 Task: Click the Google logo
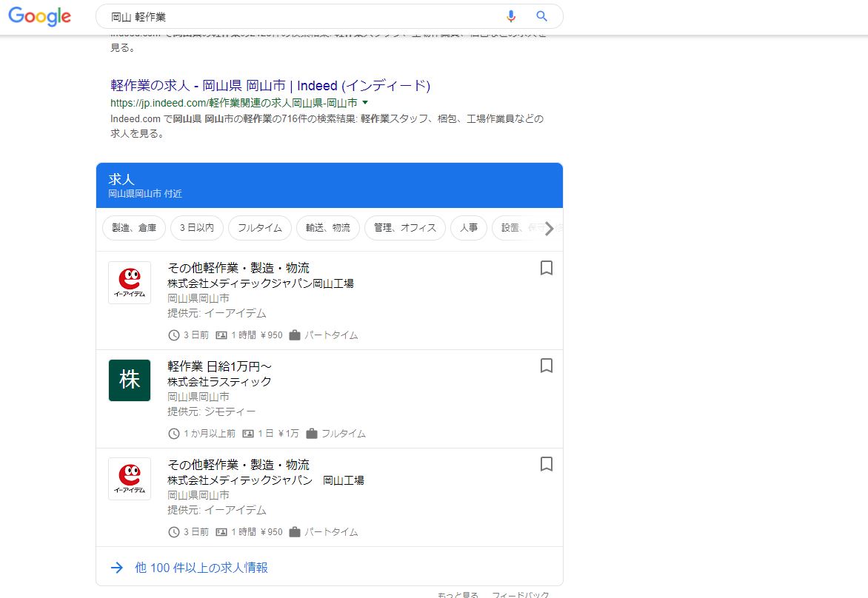40,16
